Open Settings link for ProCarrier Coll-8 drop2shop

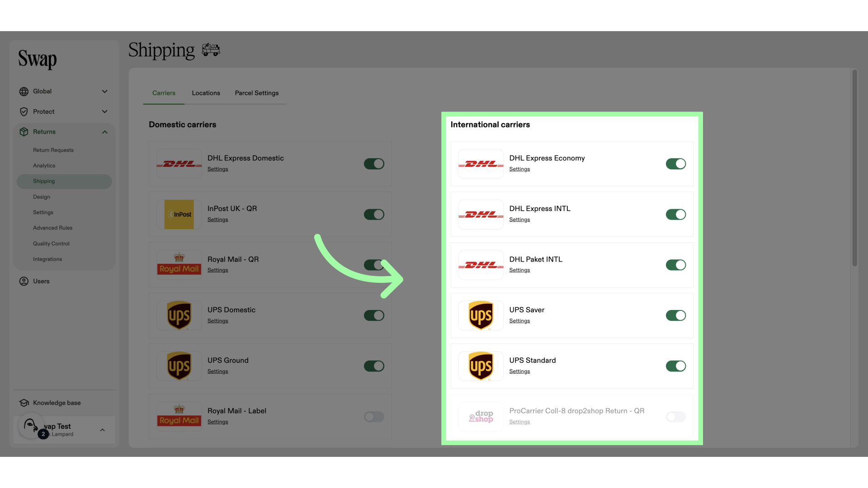pos(519,422)
